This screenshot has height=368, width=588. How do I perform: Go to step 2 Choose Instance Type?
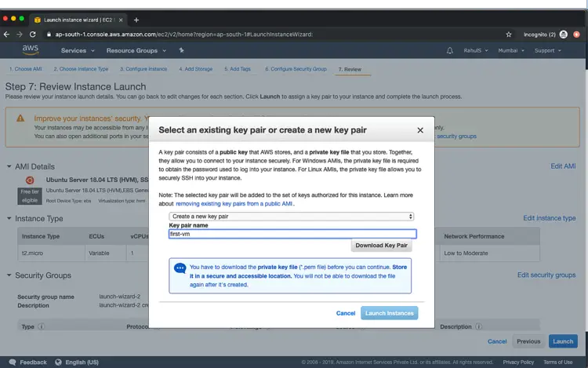click(81, 69)
